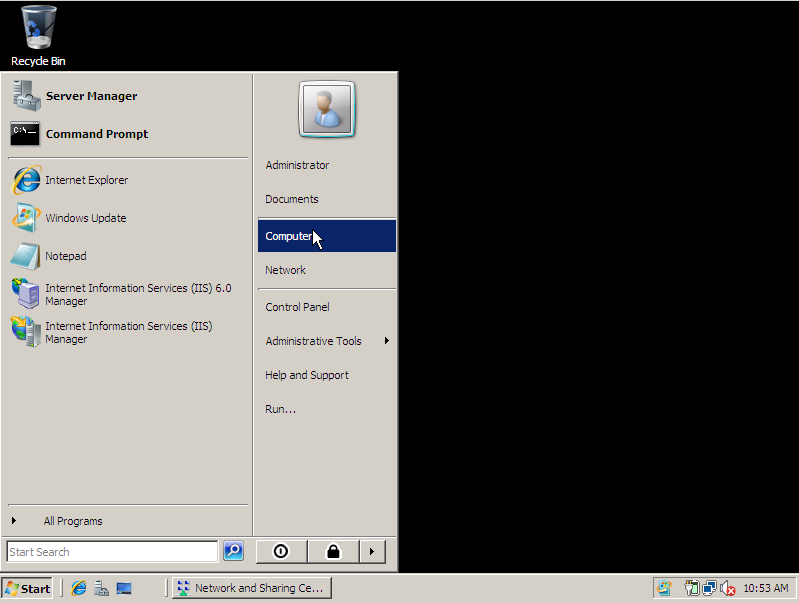Lock the computer with padlock button

(x=334, y=552)
